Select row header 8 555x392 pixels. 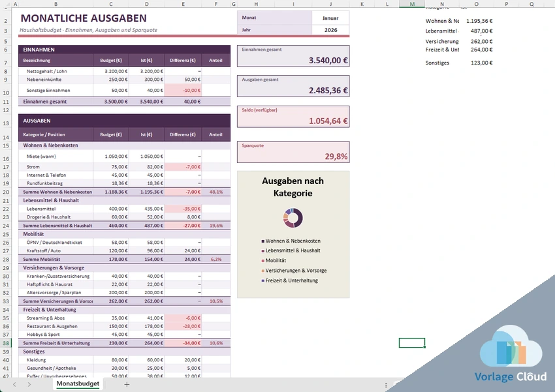[x=6, y=71]
